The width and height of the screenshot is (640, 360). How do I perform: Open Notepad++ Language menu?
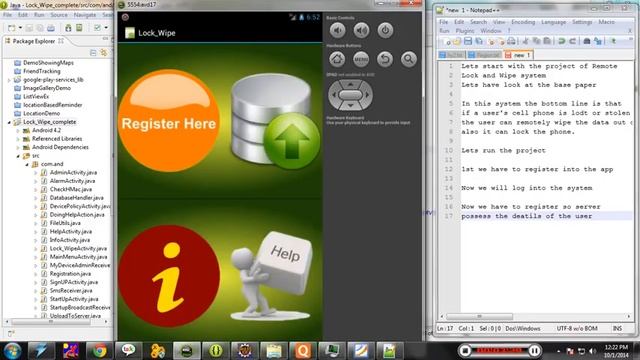(553, 22)
